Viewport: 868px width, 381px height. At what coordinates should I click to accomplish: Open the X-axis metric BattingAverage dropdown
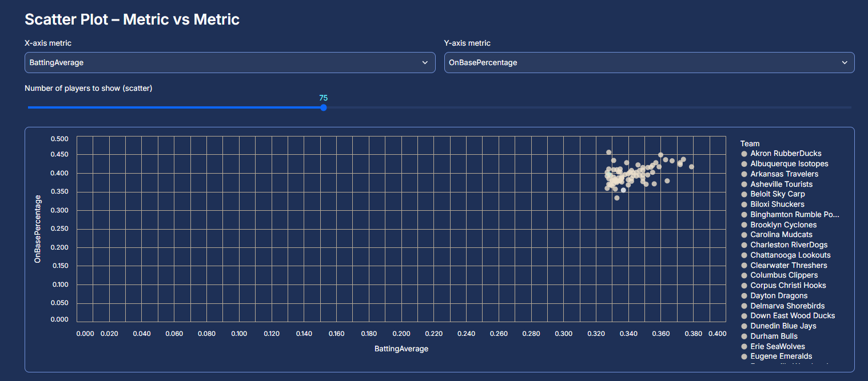pyautogui.click(x=230, y=63)
